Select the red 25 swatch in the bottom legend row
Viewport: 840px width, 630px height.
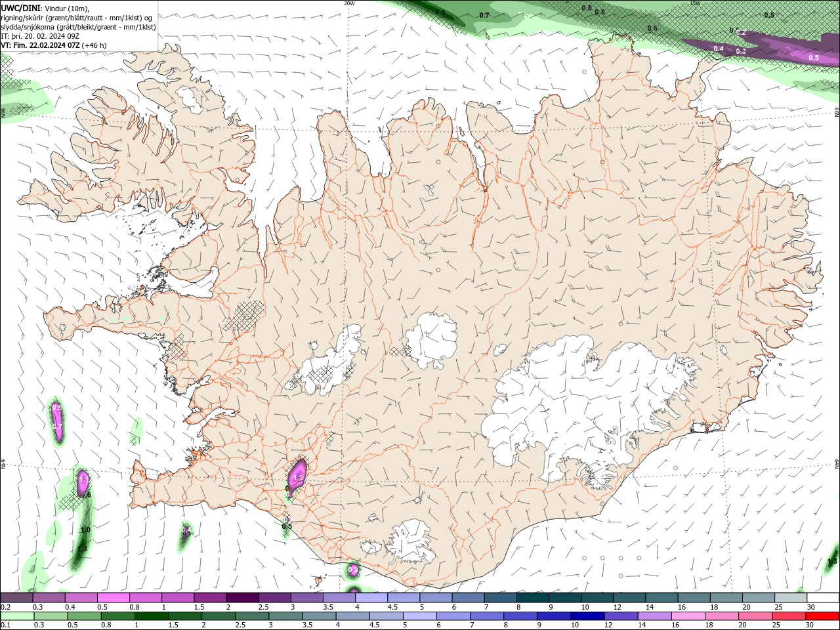(x=789, y=616)
